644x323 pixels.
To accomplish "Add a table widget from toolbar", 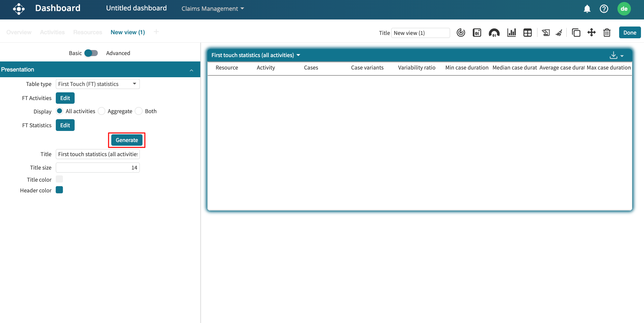I will click(x=527, y=33).
